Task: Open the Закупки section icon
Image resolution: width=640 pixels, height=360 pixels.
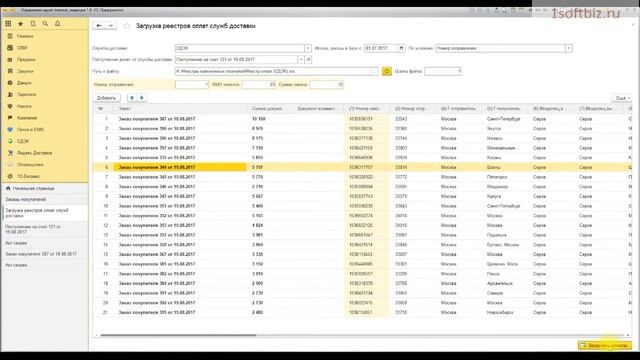Action: tap(10, 71)
